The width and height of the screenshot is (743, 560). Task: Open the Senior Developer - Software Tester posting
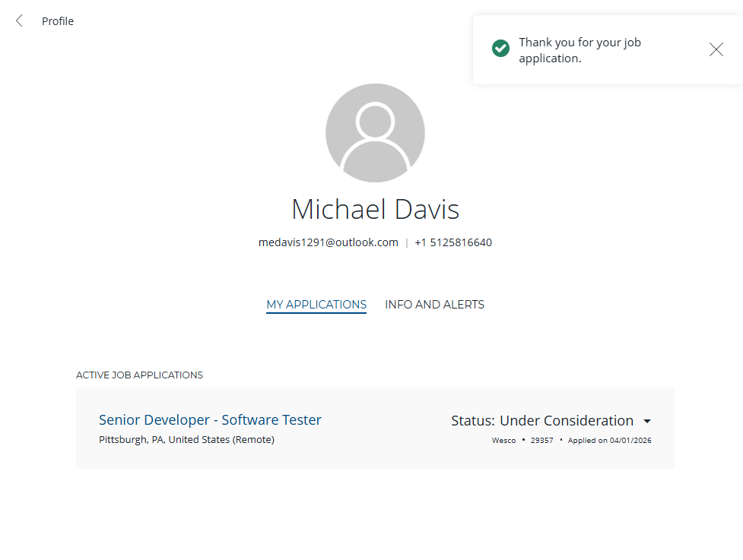pyautogui.click(x=210, y=420)
